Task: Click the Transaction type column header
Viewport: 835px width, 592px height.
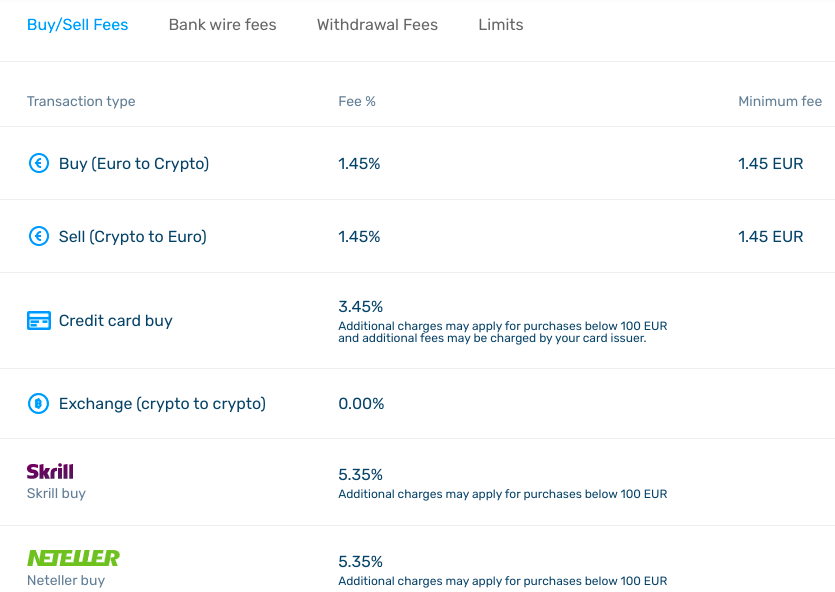Action: coord(81,101)
